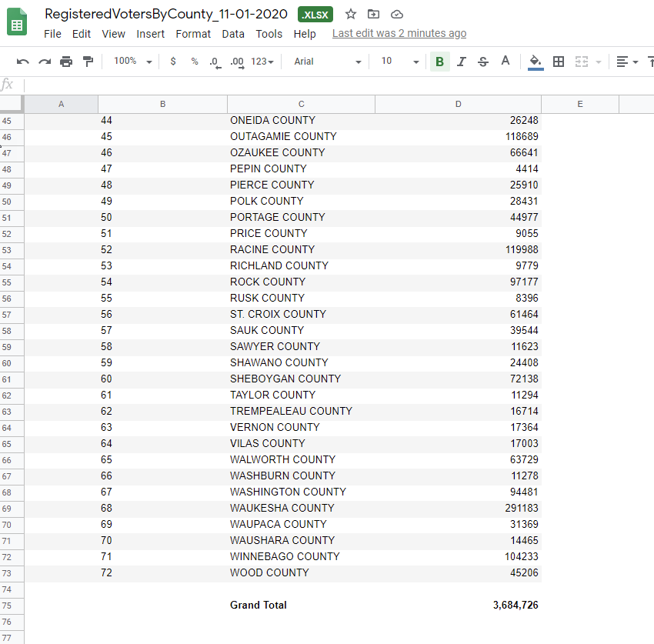Open the fill color bucket

(x=536, y=62)
